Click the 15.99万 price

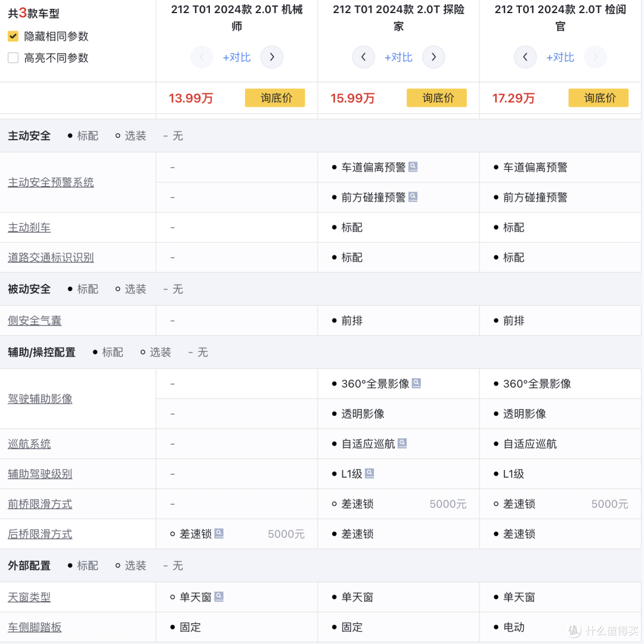click(353, 98)
